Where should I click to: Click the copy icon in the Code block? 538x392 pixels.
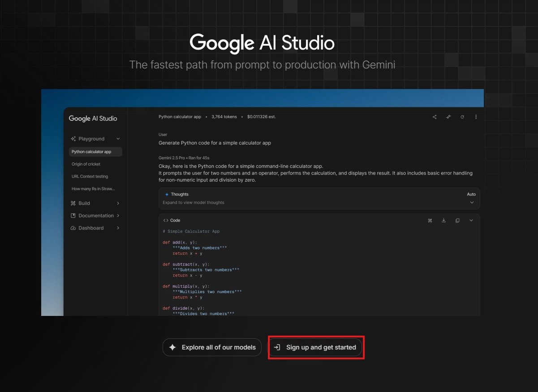coord(457,220)
